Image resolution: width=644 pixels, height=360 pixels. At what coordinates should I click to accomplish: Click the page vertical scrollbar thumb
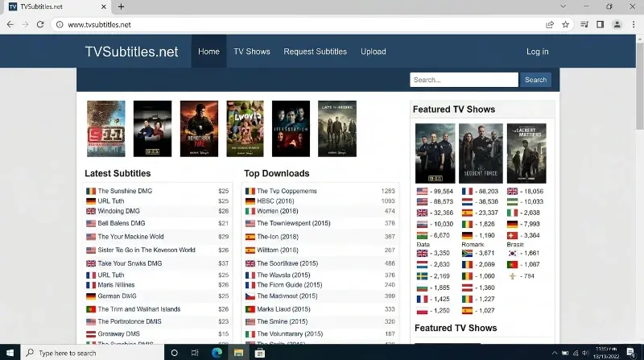(x=640, y=86)
